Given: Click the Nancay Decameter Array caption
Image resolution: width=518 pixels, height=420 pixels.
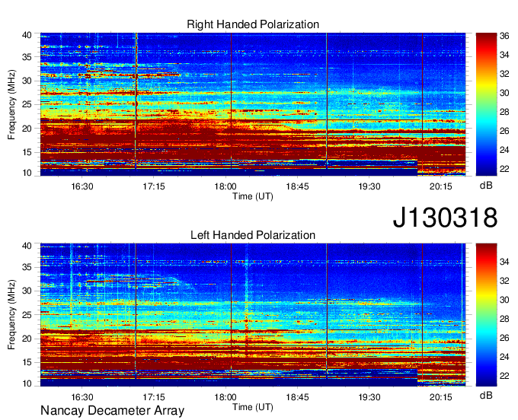Looking at the screenshot, I should [x=112, y=410].
